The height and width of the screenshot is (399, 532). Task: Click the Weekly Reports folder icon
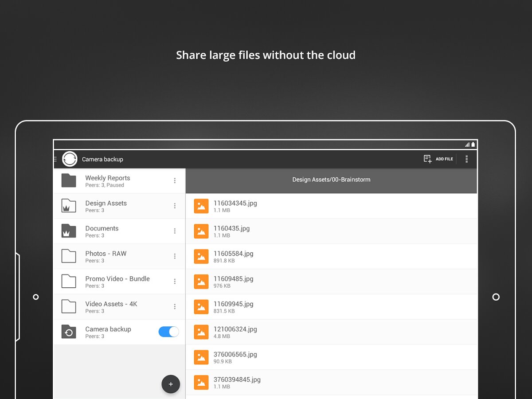point(69,180)
